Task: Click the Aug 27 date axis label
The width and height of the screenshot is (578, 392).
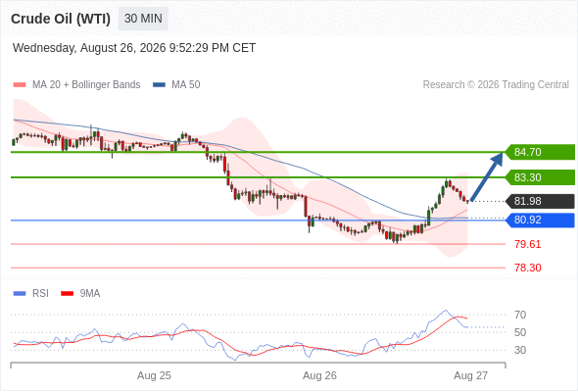Action: (x=471, y=375)
